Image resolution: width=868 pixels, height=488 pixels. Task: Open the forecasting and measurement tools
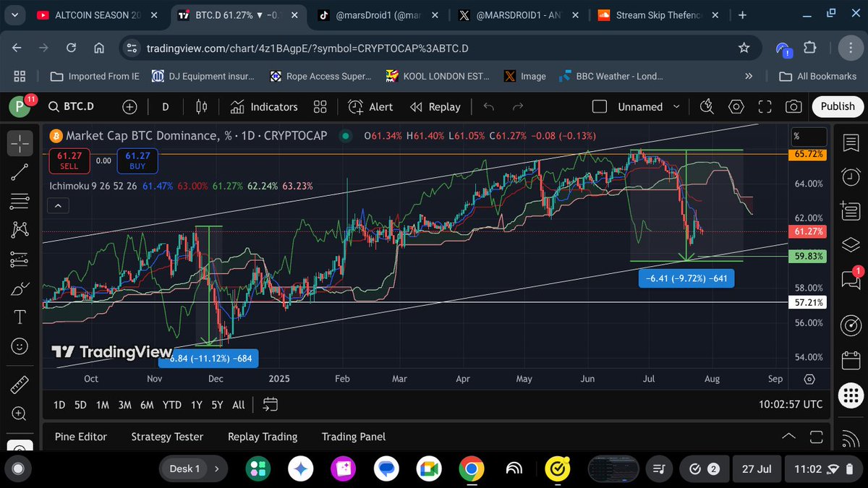click(x=20, y=259)
